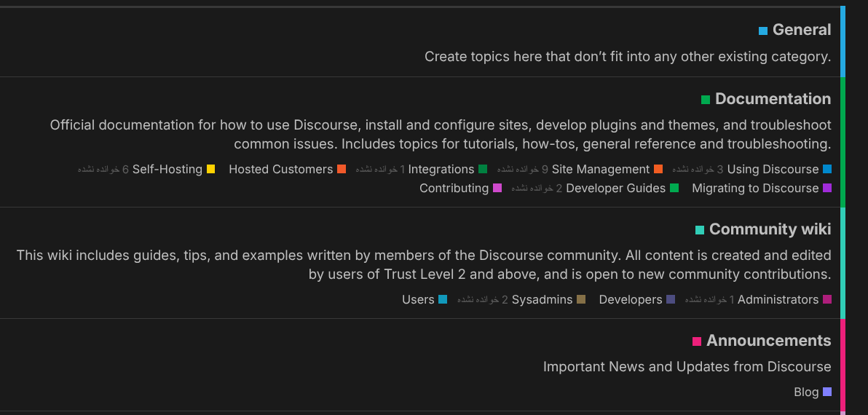Click Community wiki description starting 'This wiki includes'
This screenshot has width=868, height=415.
424,264
